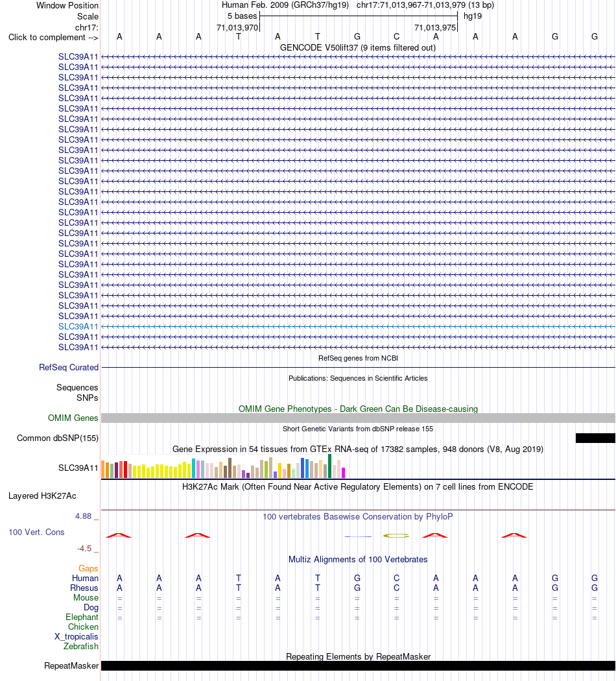Click 'Repeating Elements by RepeatMasker' title
This screenshot has height=681, width=616.
(x=358, y=656)
